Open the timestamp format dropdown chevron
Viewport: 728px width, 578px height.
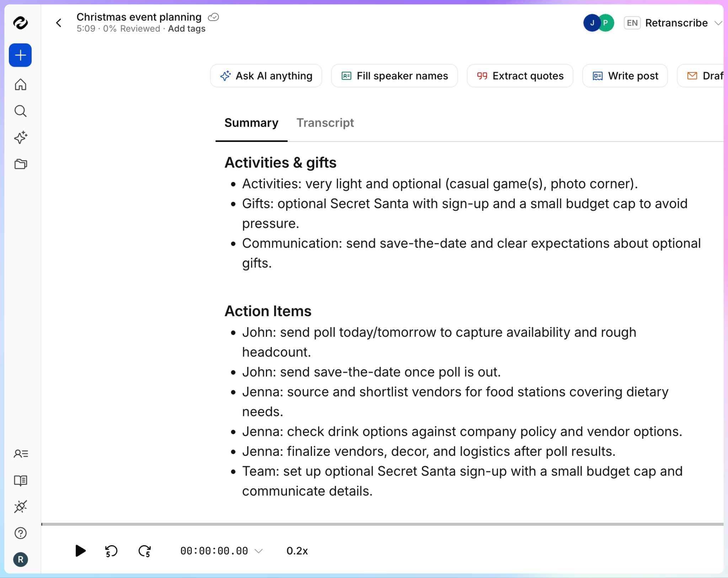(259, 551)
